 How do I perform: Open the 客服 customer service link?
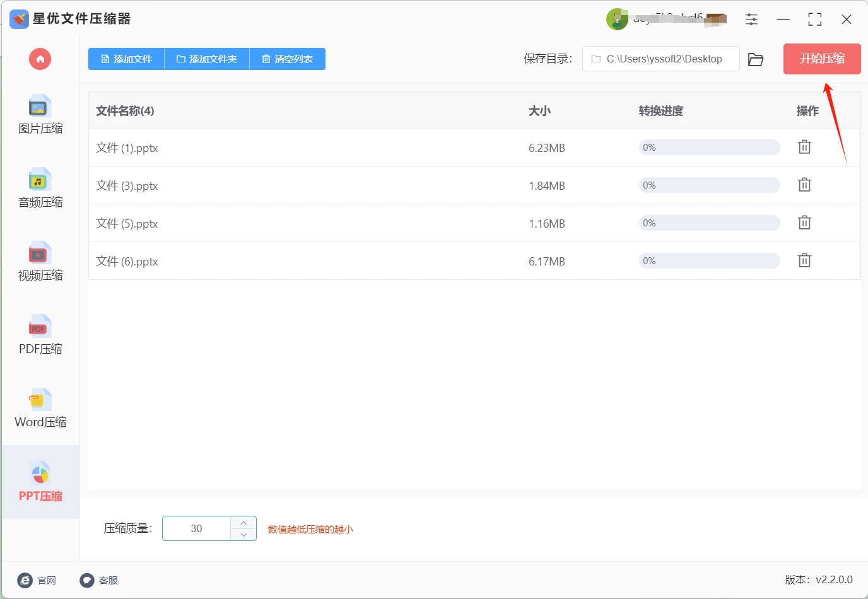click(99, 580)
